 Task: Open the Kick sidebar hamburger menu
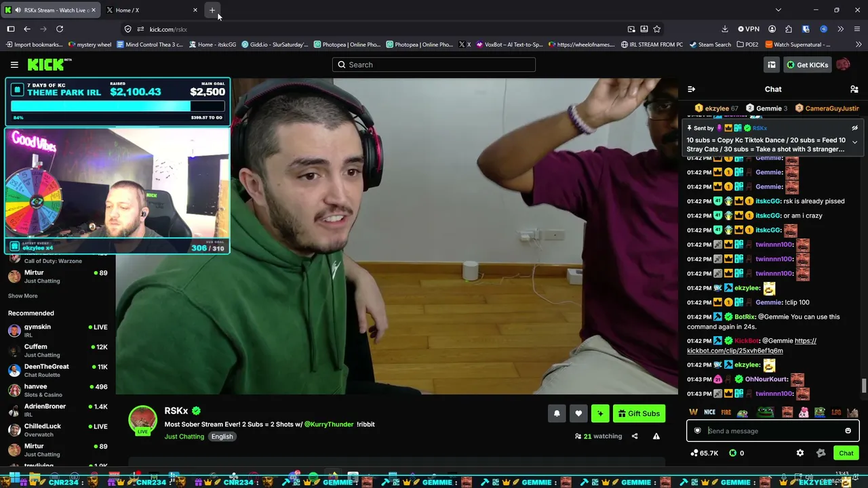[x=14, y=64]
